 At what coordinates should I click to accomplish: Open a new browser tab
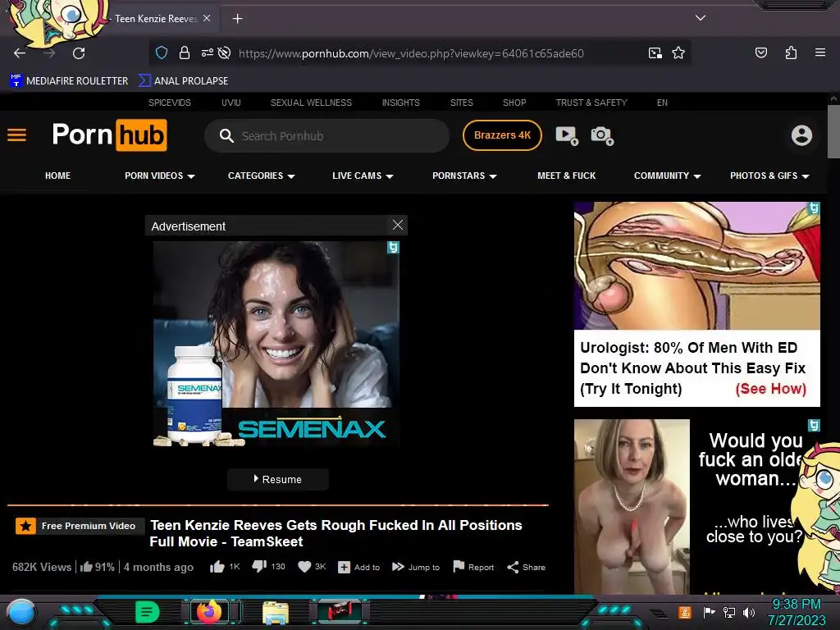click(x=237, y=19)
